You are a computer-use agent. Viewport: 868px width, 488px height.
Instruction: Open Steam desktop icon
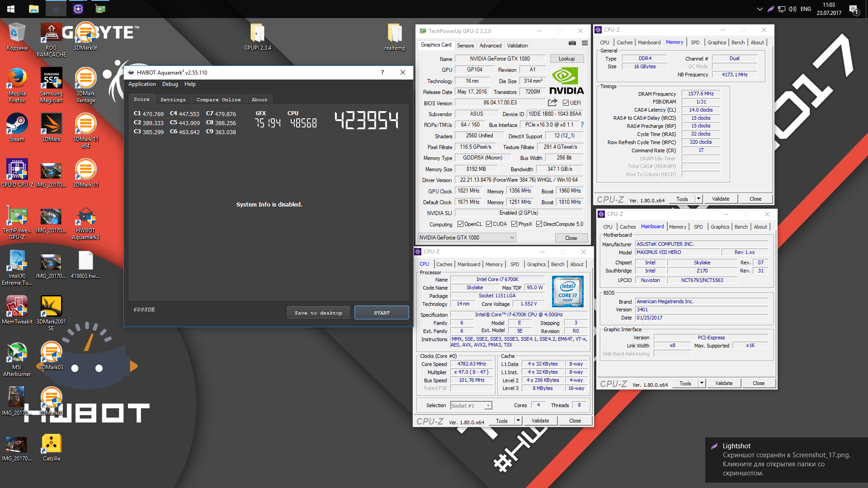(17, 127)
